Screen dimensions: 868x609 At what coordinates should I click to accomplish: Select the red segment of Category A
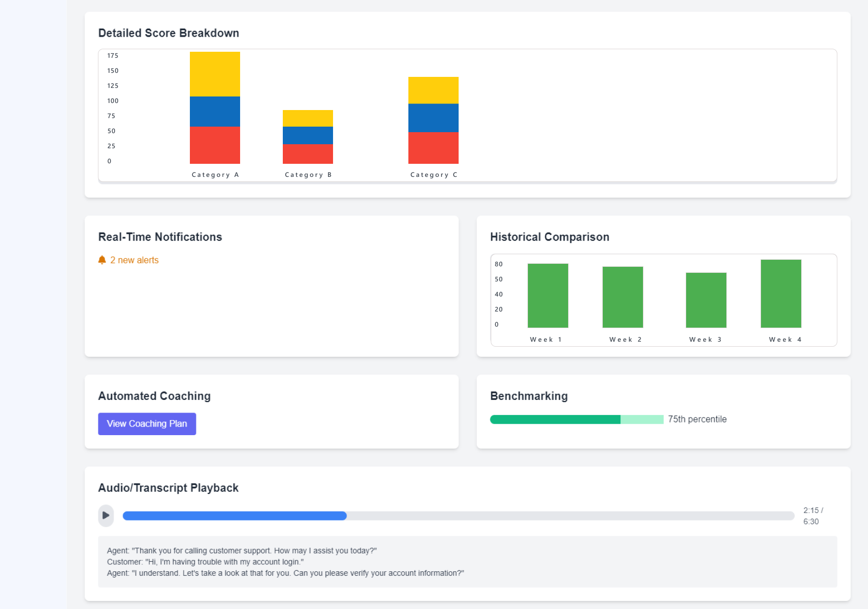(214, 145)
